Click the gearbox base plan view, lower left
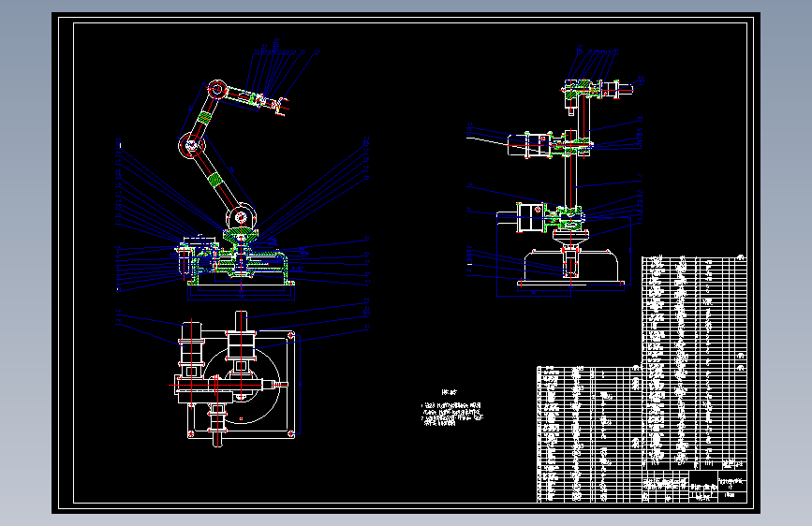The width and height of the screenshot is (812, 526). (233, 379)
